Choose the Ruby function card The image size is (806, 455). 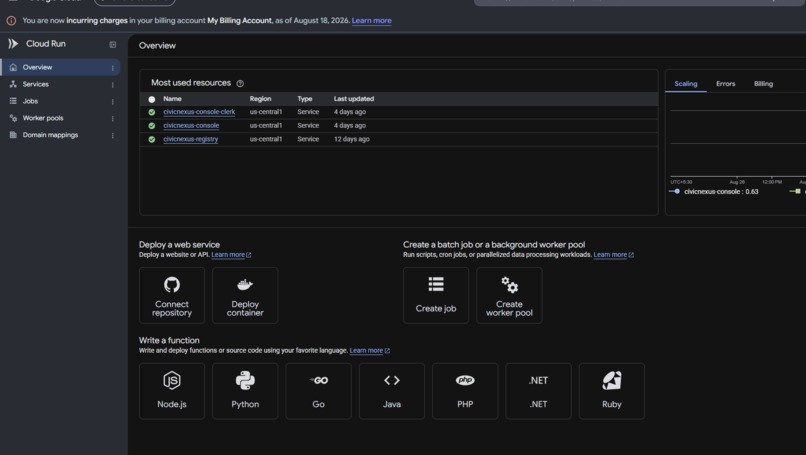(x=612, y=391)
